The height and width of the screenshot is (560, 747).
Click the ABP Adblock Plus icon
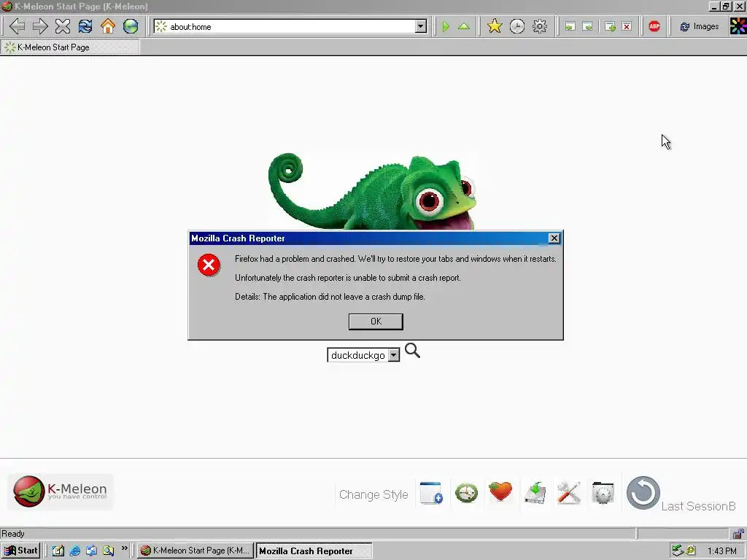[654, 26]
